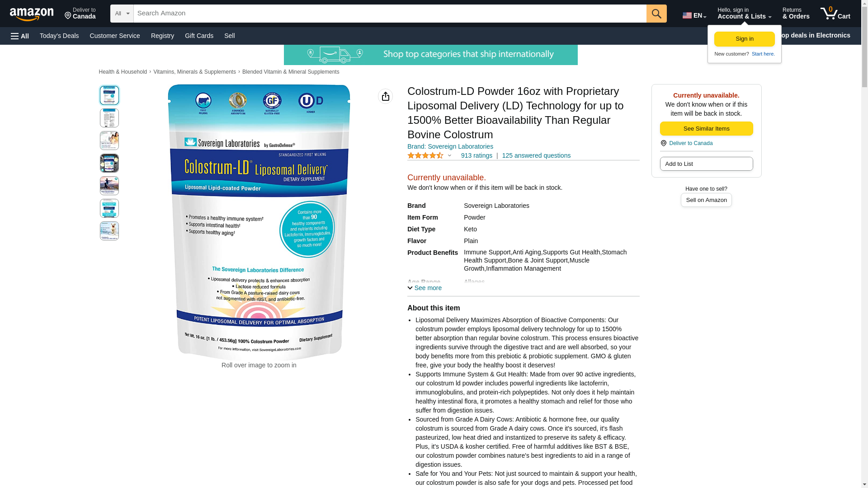This screenshot has width=868, height=488.
Task: Open the 125 answered questions link
Action: coord(536,155)
